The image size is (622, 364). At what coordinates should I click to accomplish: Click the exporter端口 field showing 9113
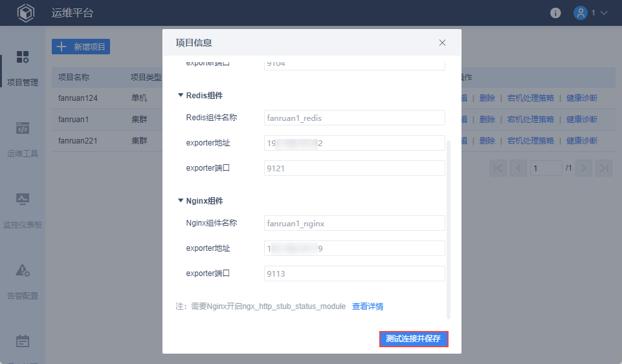pos(354,273)
